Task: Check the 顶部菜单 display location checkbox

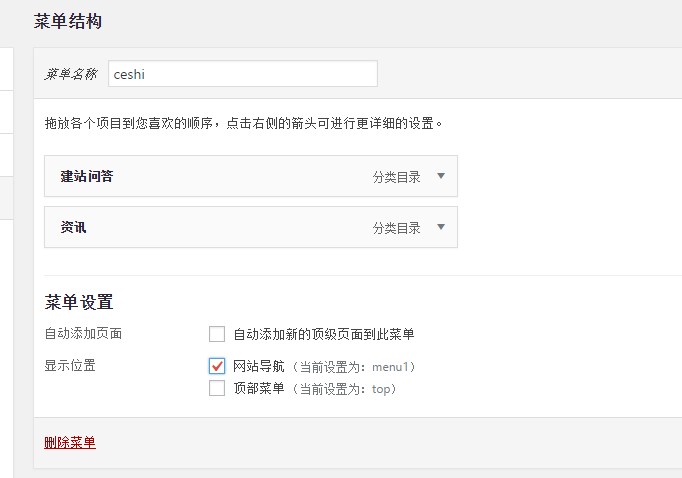Action: (x=217, y=388)
